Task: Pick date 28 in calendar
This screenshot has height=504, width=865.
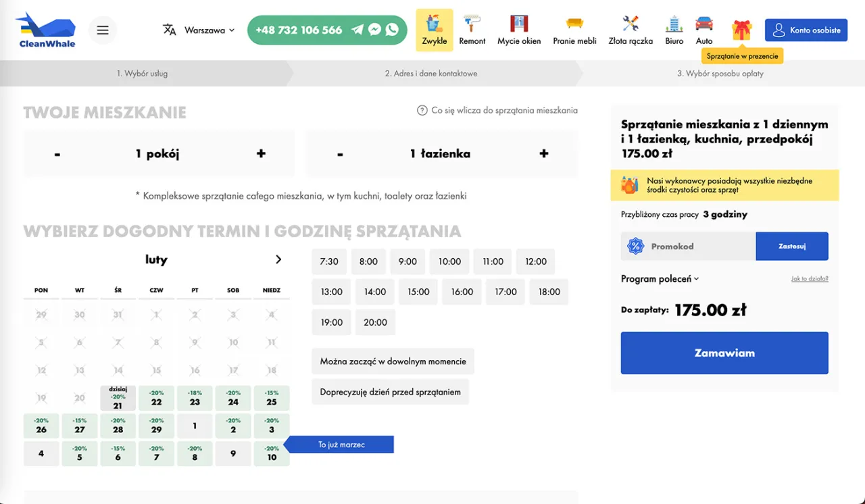Action: (x=118, y=426)
